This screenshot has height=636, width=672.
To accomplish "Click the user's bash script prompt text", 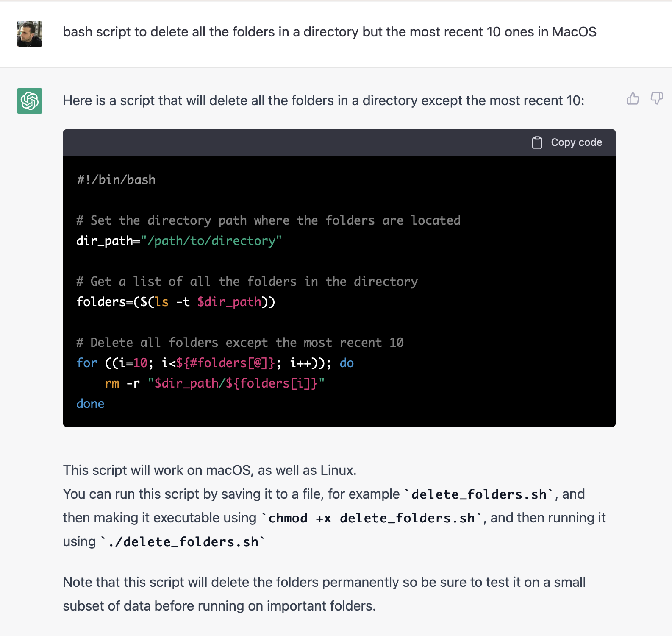I will tap(329, 32).
